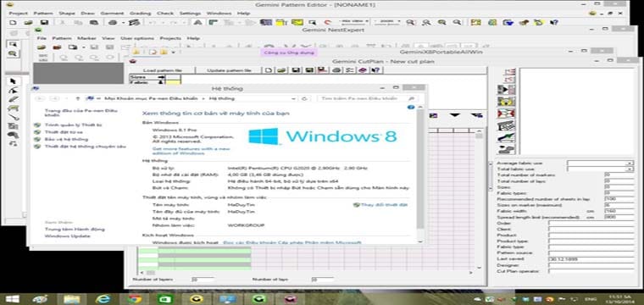Click the spreading table icon in CutPlan side panel
The height and width of the screenshot is (305, 644).
coord(506,125)
